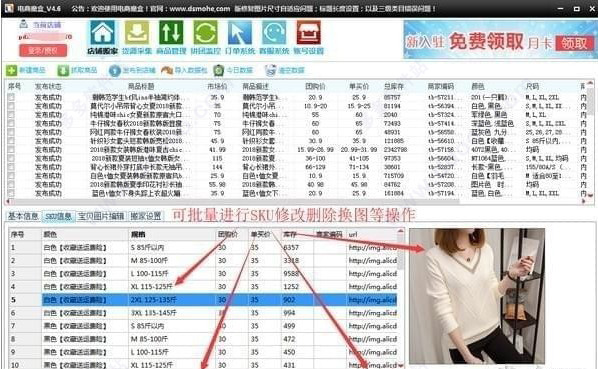This screenshot has height=369, width=598.
Task: Switch to the 搬家设置 tab
Action: (145, 216)
